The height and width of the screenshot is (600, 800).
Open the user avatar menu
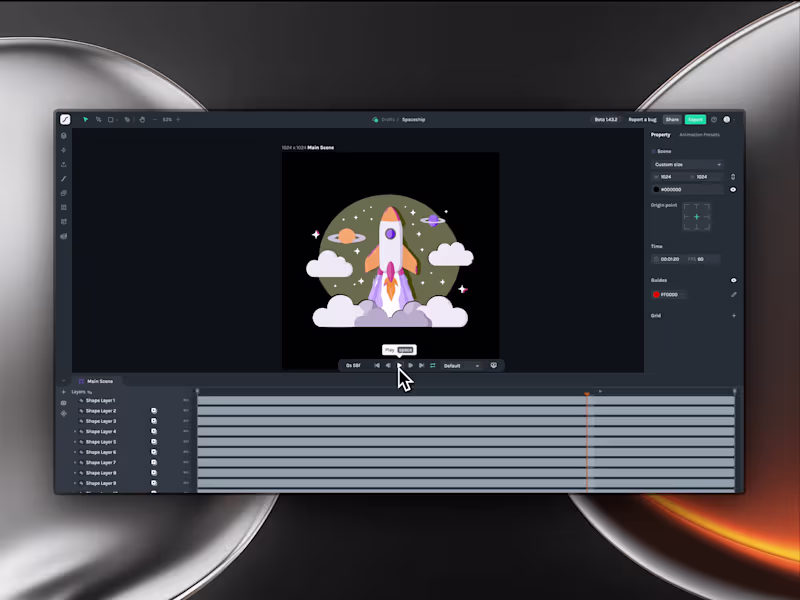(x=727, y=119)
